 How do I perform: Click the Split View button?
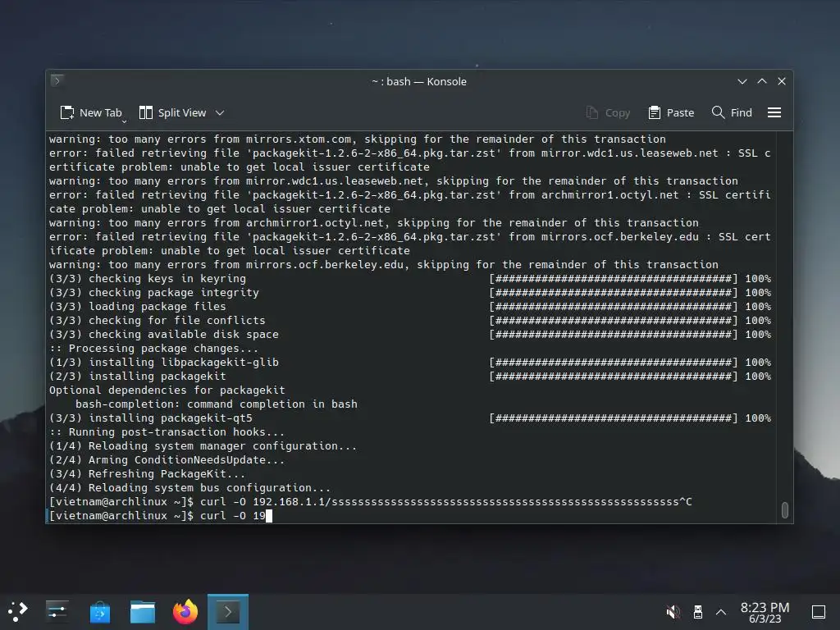(172, 112)
